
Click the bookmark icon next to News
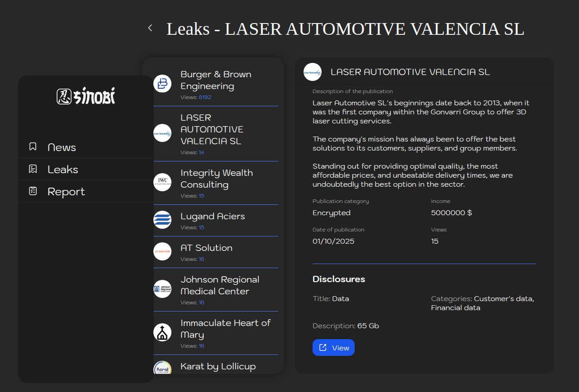coord(33,147)
